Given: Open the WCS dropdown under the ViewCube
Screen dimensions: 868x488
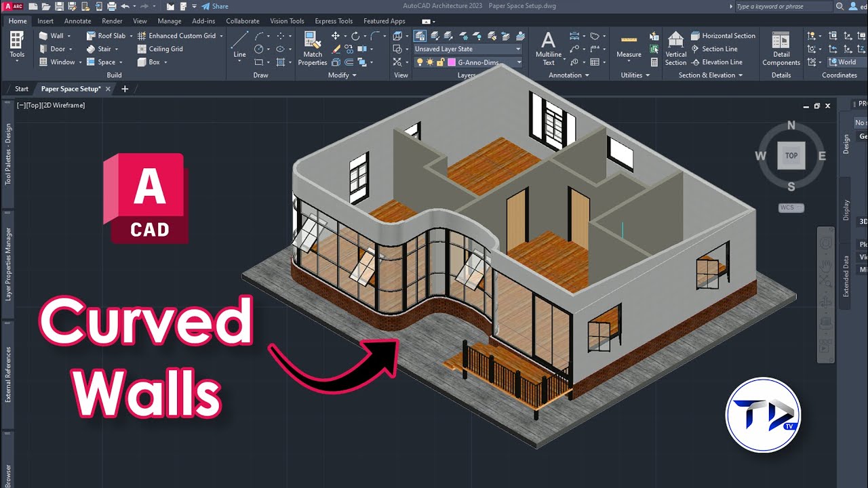Looking at the screenshot, I should pos(791,207).
